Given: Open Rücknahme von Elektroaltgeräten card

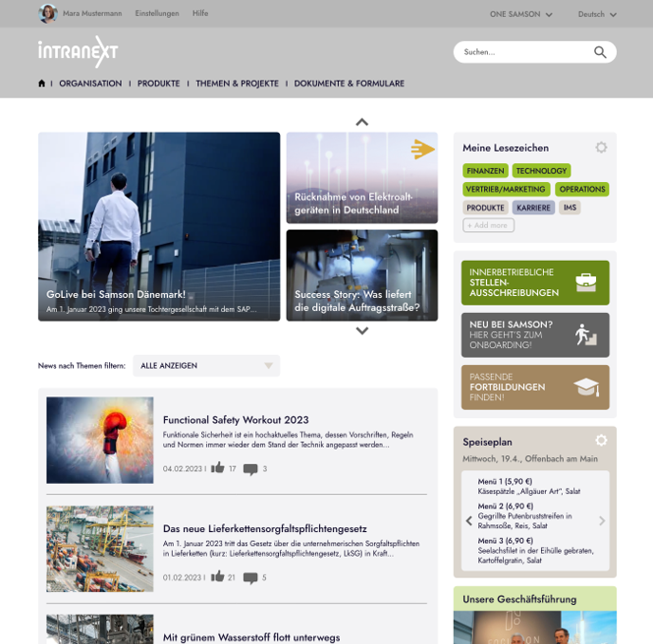Looking at the screenshot, I should [362, 177].
